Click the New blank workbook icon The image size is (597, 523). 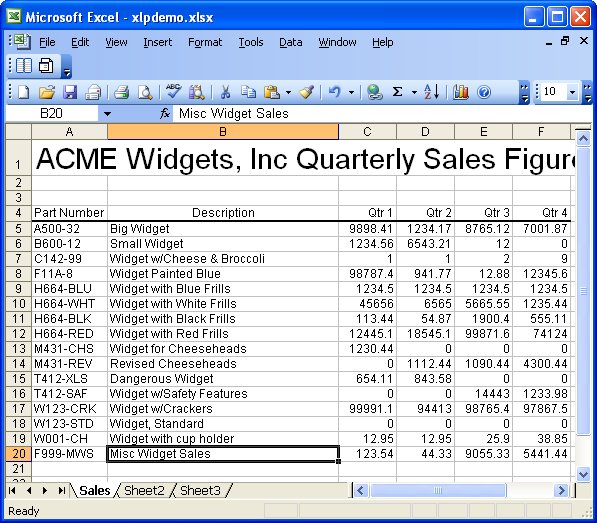coord(24,92)
